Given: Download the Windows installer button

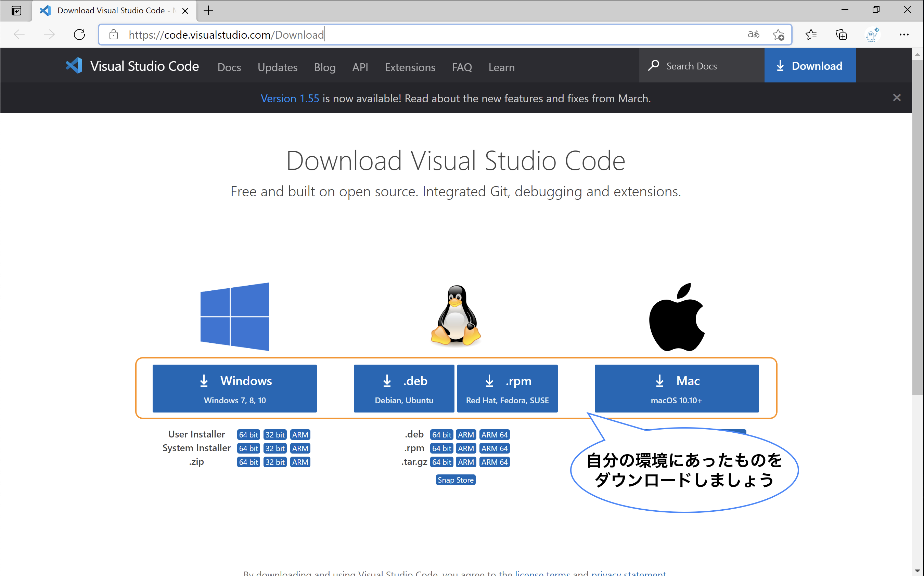Looking at the screenshot, I should pos(234,389).
